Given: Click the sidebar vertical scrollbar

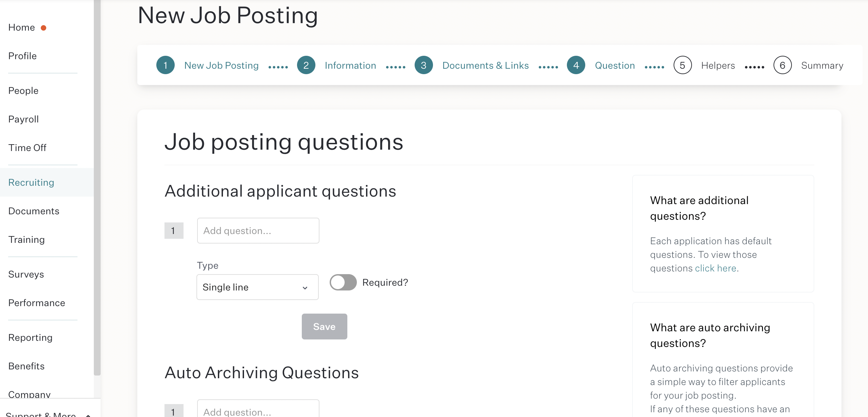Looking at the screenshot, I should pyautogui.click(x=97, y=187).
